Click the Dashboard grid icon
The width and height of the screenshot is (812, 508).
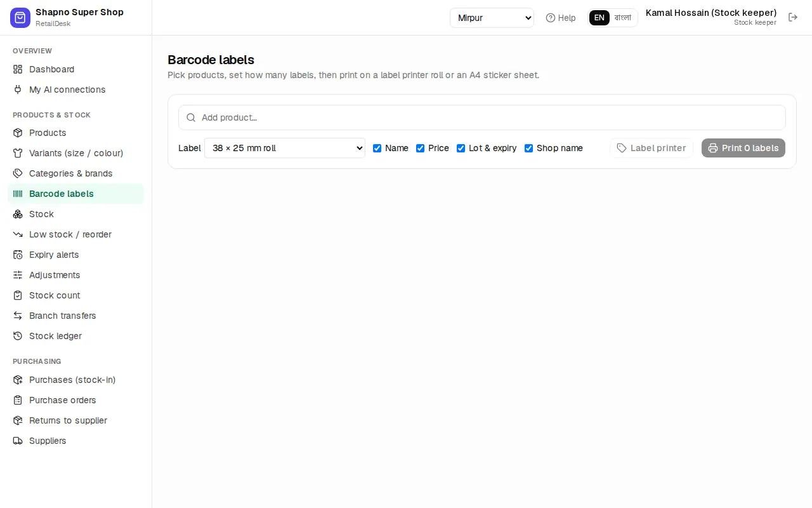18,69
